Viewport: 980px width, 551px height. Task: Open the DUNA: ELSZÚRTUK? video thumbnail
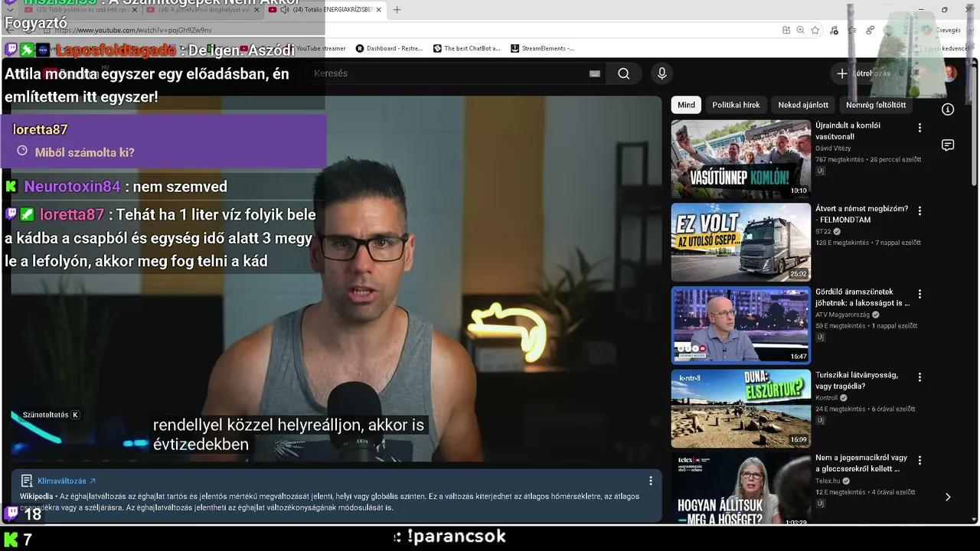(741, 409)
